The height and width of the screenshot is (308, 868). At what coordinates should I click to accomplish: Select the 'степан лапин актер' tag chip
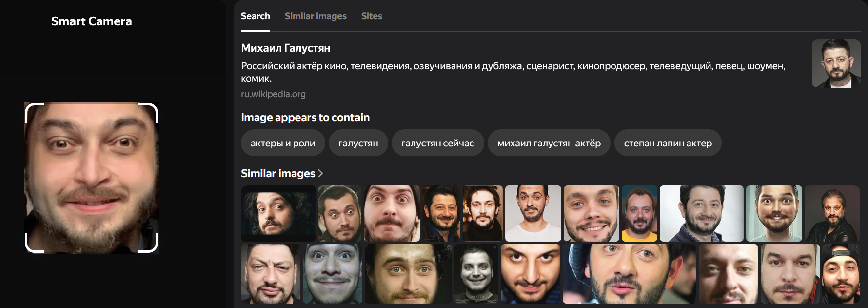(x=668, y=143)
